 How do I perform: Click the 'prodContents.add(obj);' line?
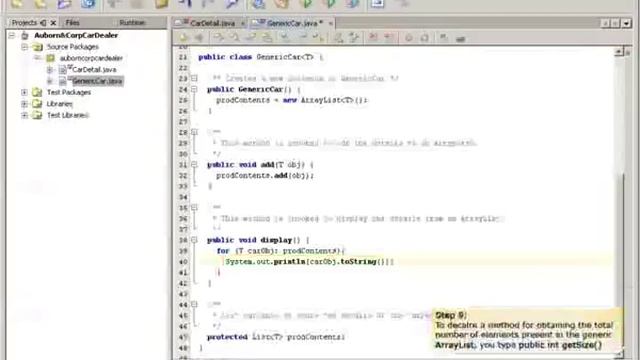265,176
